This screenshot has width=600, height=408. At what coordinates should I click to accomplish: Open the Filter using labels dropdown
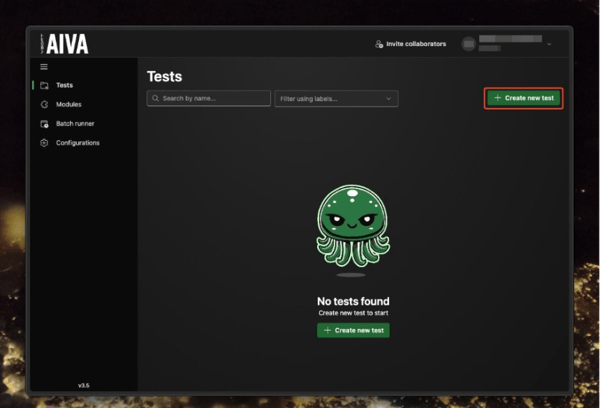coord(336,99)
